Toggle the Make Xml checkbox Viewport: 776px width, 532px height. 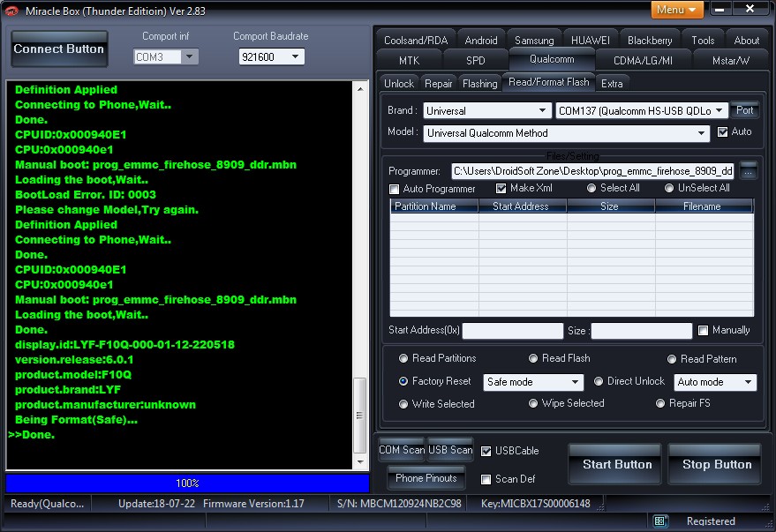point(501,189)
